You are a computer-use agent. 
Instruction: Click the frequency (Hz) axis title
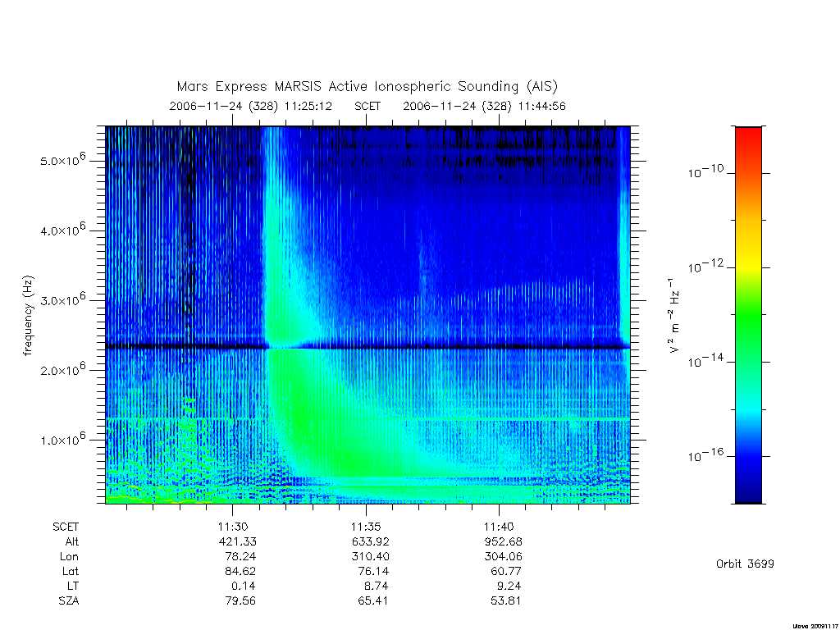click(28, 316)
